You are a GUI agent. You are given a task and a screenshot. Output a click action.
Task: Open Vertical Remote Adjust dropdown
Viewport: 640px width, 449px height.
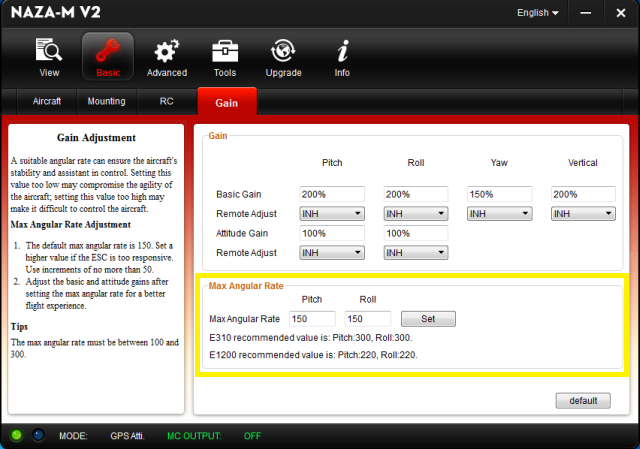pos(583,213)
